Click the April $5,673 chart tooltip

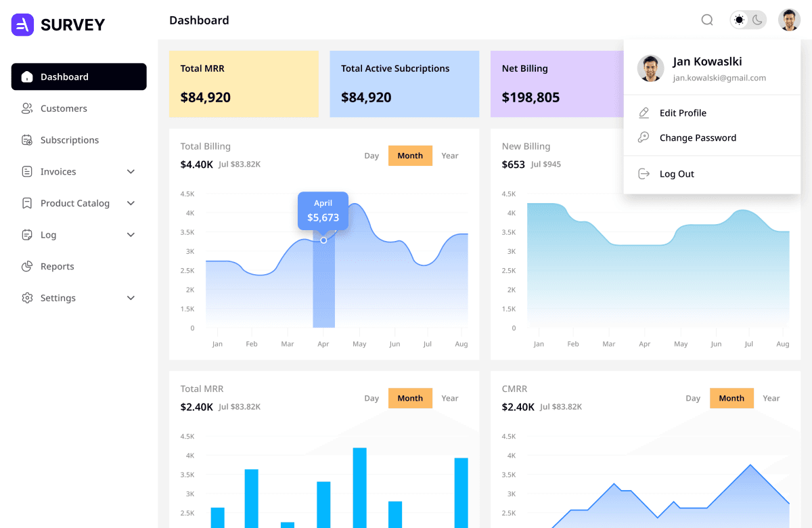click(x=323, y=211)
